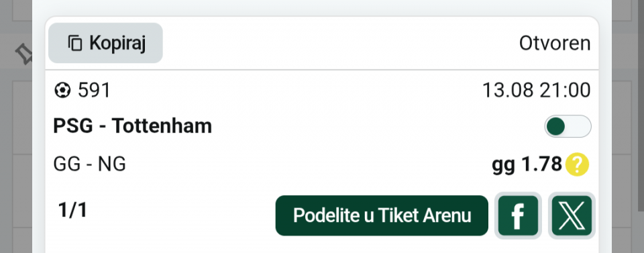Open the PSG - Tottenham match title
The image size is (644, 253).
pos(133,126)
